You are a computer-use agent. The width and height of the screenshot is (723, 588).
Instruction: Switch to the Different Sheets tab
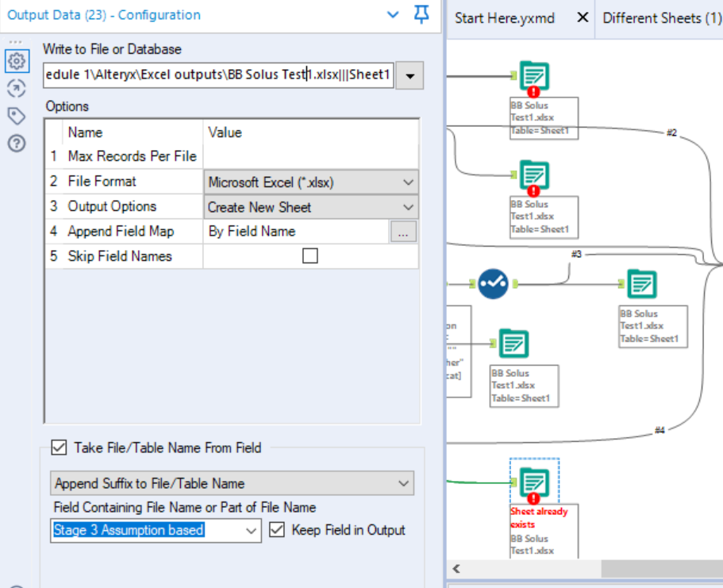661,17
